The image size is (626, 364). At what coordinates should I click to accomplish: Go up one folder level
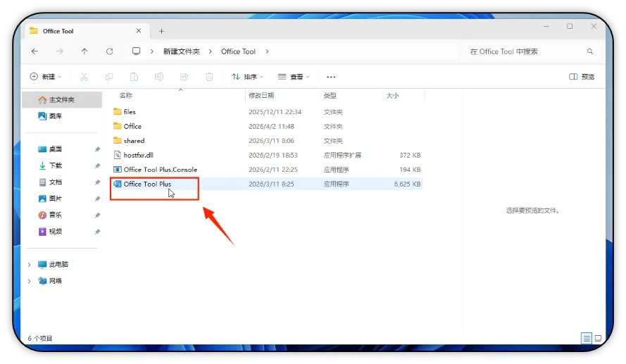pos(84,51)
